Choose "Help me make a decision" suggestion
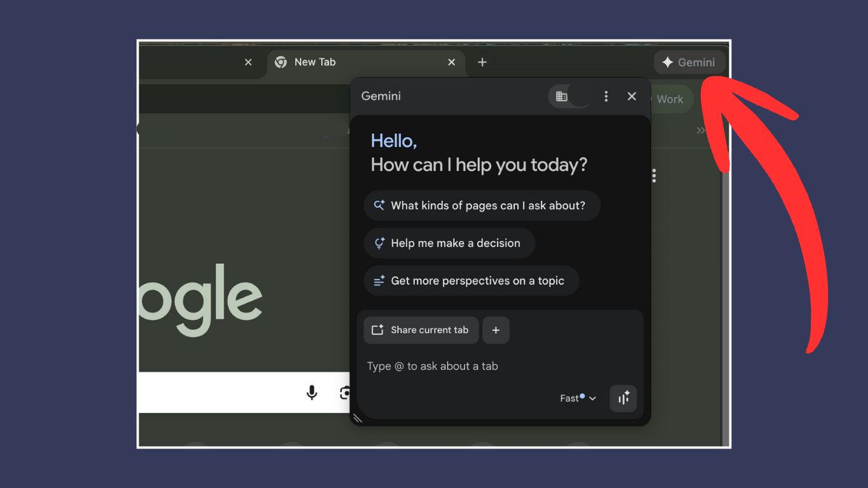Image resolution: width=868 pixels, height=488 pixels. [x=449, y=243]
